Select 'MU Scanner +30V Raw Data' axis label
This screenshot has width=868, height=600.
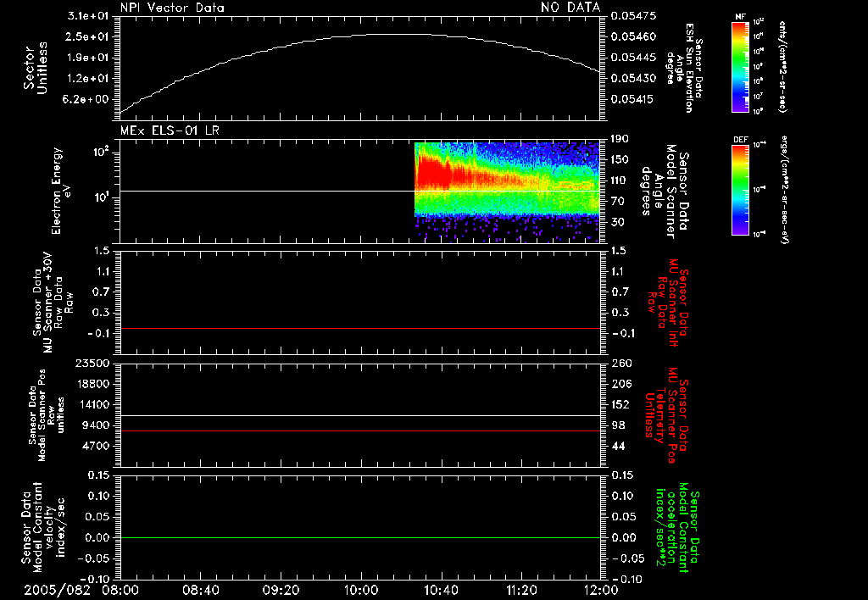53,303
